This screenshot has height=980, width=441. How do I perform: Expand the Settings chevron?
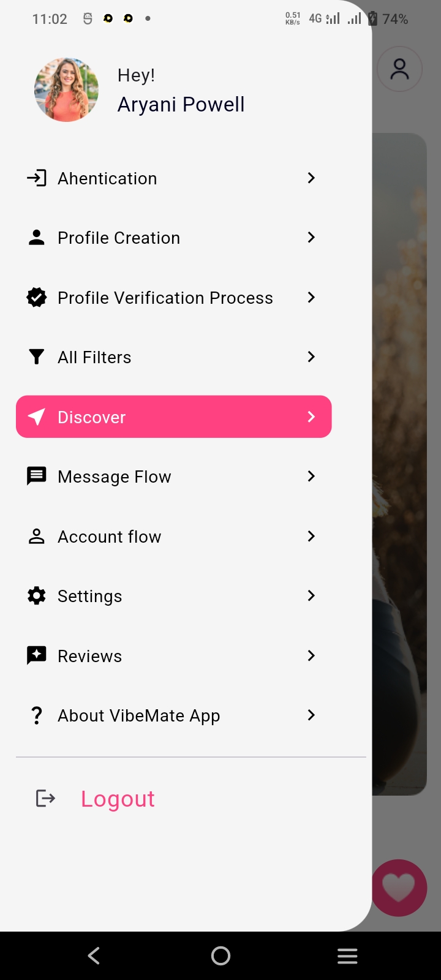coord(311,595)
